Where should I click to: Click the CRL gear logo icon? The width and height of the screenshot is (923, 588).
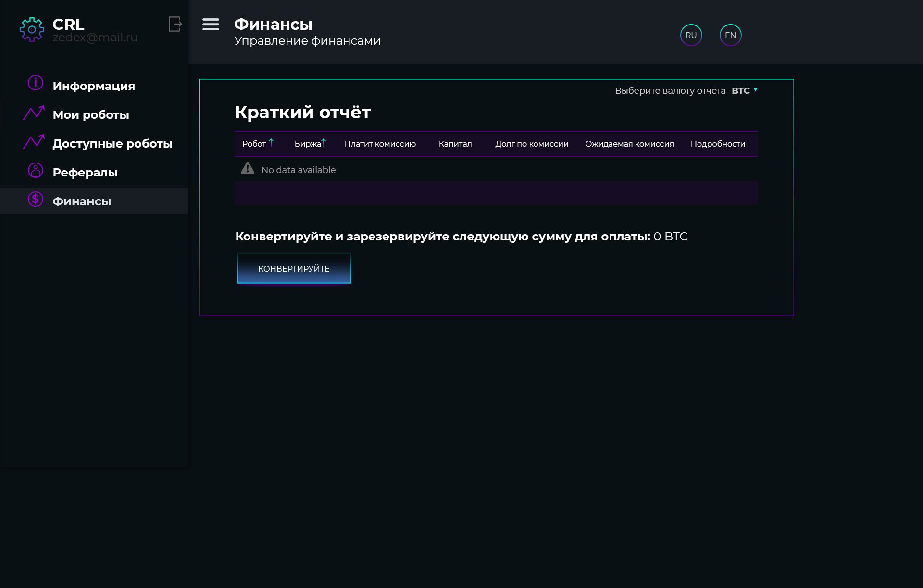click(x=32, y=29)
